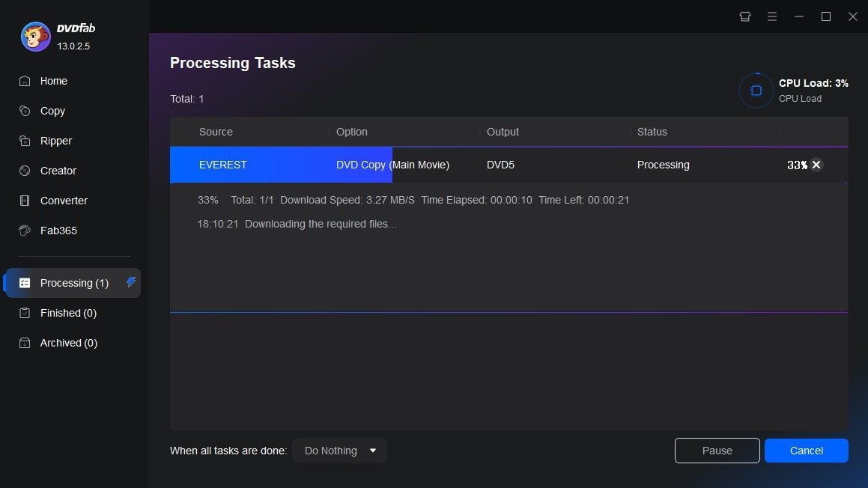Screen dimensions: 868x488
Task: Click the Status column header
Action: (652, 132)
